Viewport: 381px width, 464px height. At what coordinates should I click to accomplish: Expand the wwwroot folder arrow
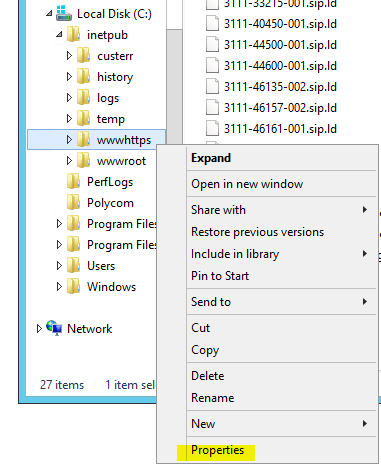(x=69, y=161)
